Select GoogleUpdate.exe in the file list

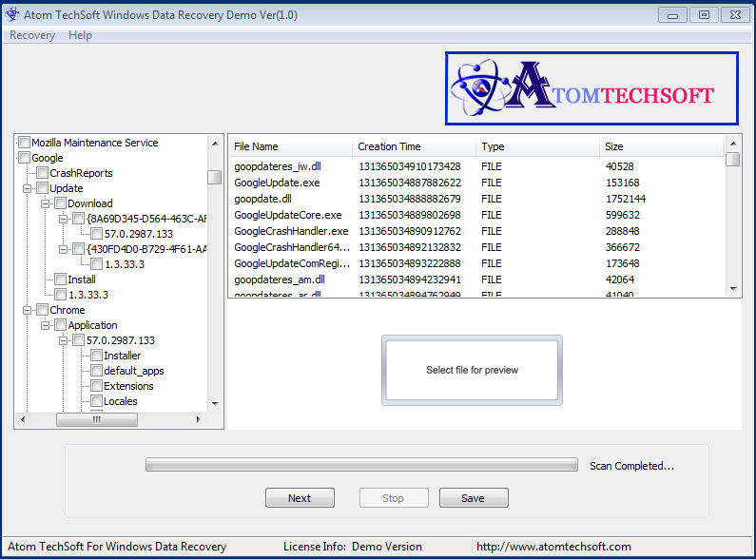pos(277,183)
